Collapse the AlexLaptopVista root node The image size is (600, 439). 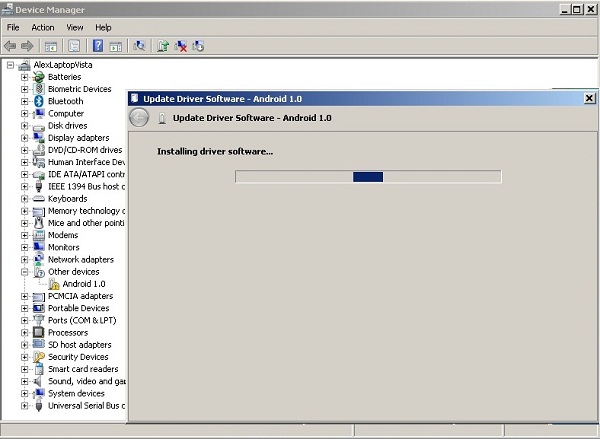pyautogui.click(x=10, y=65)
